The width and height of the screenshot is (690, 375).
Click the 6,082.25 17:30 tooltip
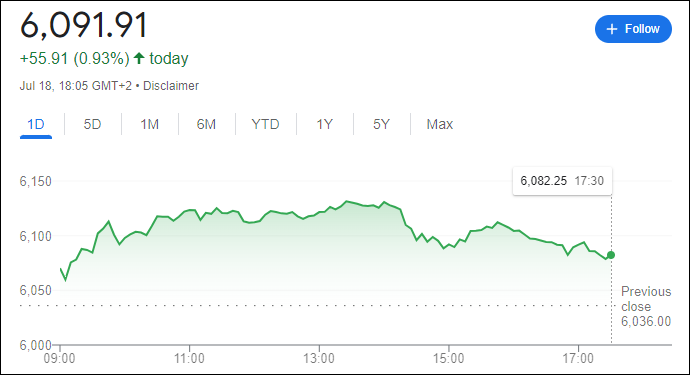click(562, 181)
